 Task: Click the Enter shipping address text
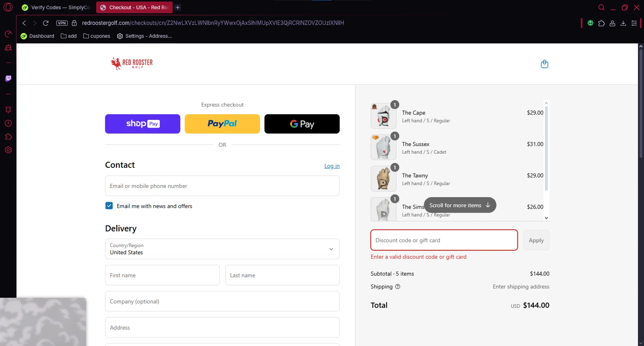(521, 287)
